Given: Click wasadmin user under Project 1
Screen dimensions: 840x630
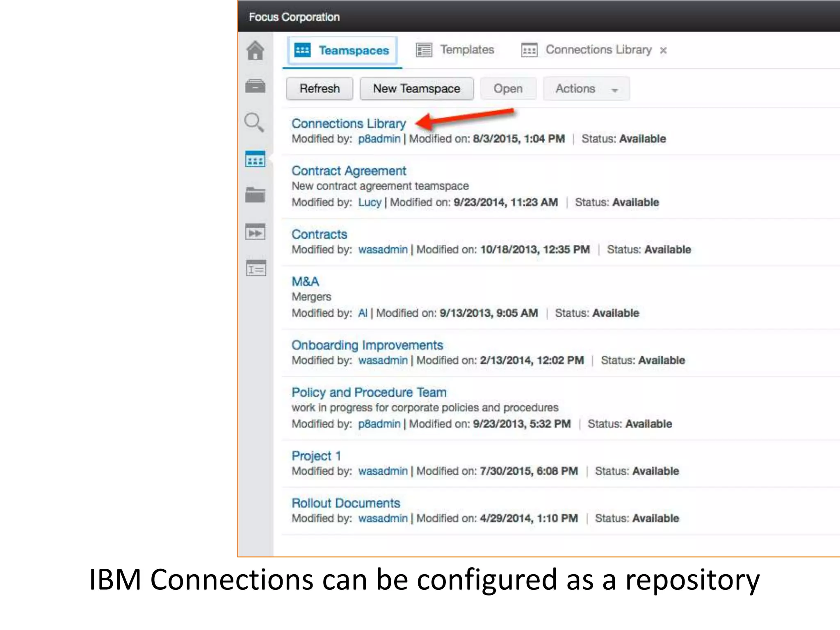Looking at the screenshot, I should pos(383,471).
